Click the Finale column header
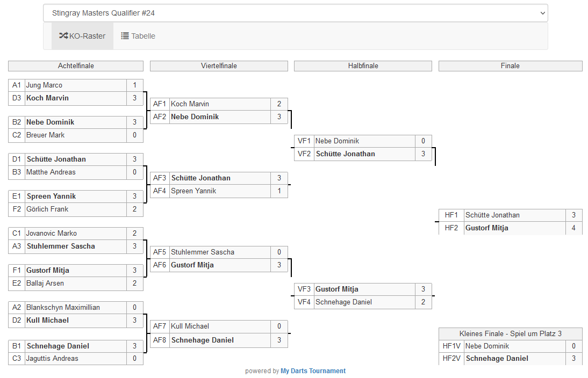Viewport: 588px width, 378px height. click(x=510, y=66)
